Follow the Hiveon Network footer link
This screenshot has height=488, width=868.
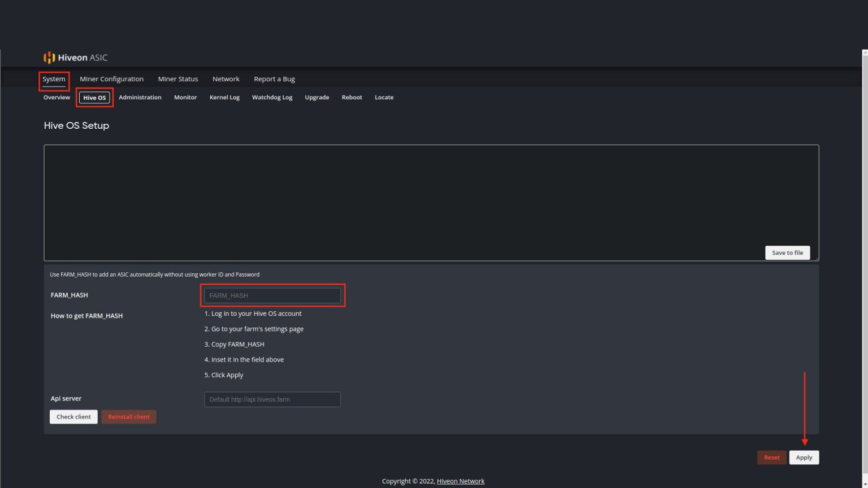[x=460, y=481]
